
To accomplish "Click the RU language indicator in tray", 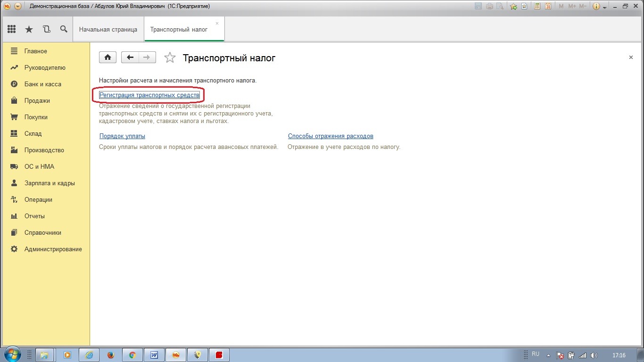I will pyautogui.click(x=536, y=354).
